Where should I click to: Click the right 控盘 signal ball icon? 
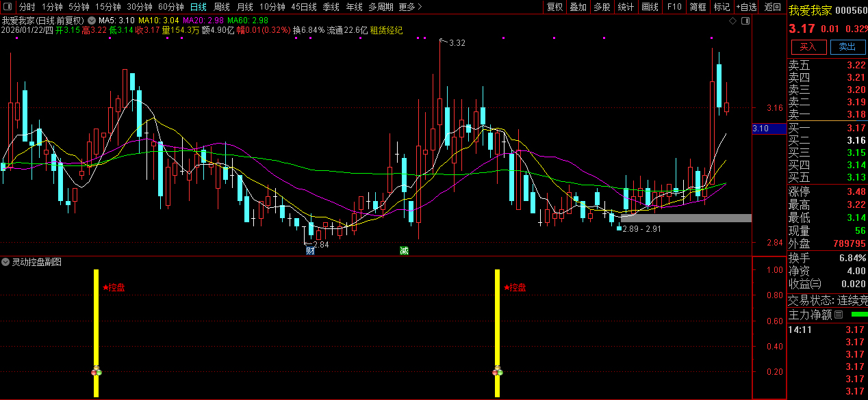click(498, 371)
